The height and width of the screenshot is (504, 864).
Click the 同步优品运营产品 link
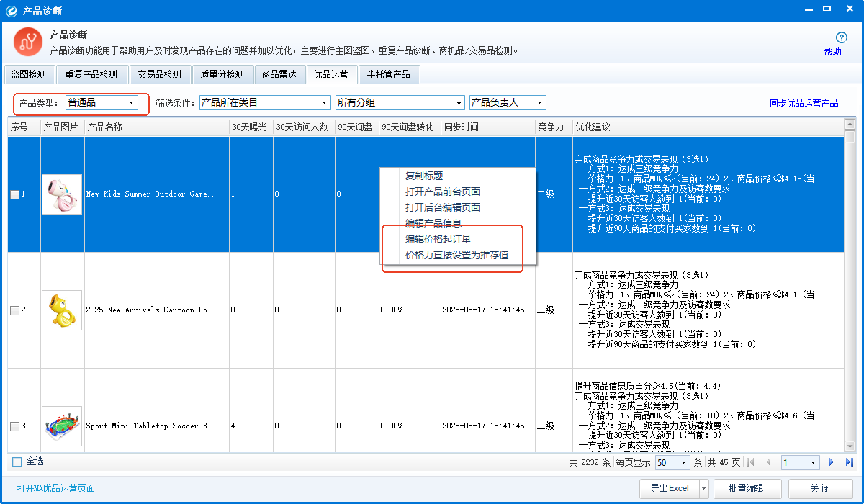click(804, 103)
